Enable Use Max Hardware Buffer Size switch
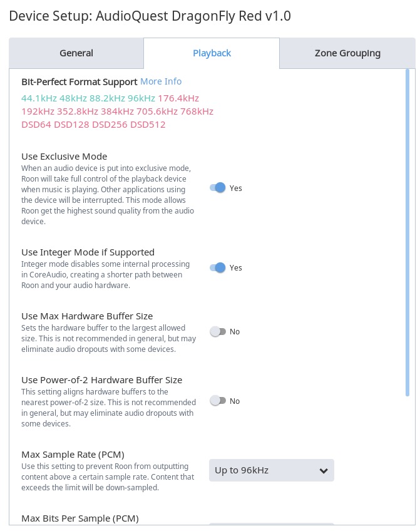The width and height of the screenshot is (420, 531). [x=218, y=331]
